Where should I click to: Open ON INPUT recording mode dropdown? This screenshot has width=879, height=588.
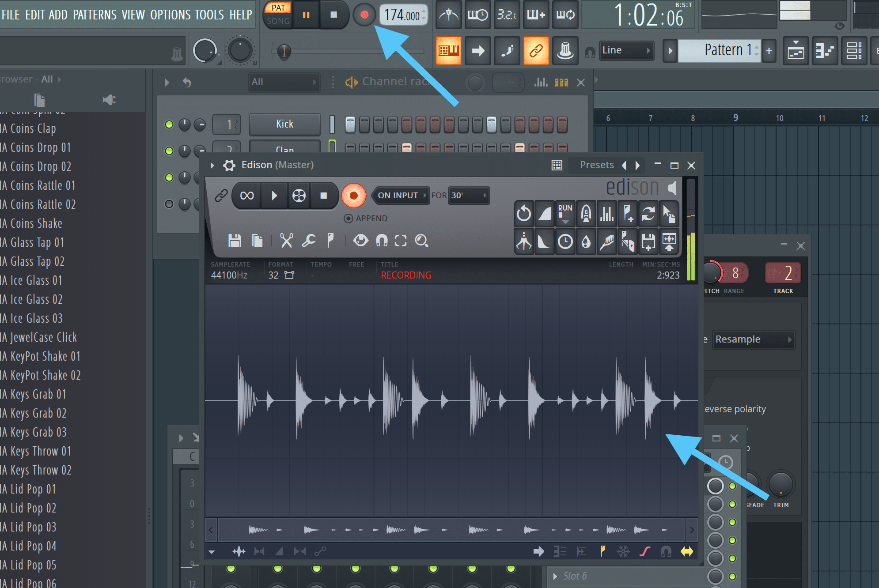pyautogui.click(x=401, y=195)
